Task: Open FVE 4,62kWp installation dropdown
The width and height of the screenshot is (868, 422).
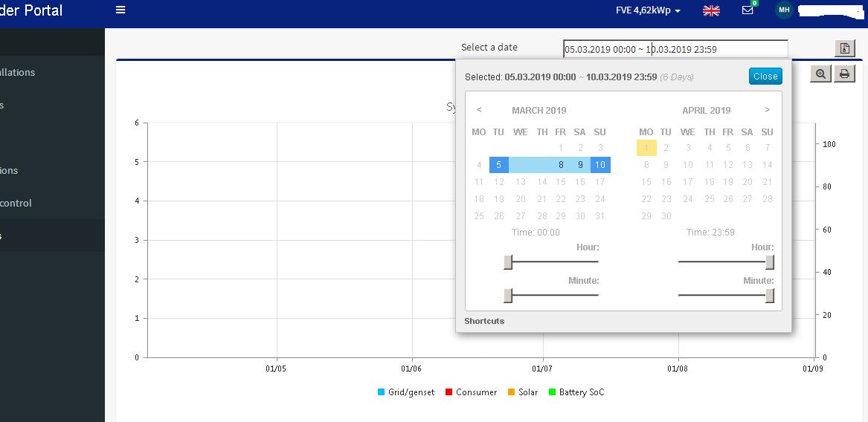Action: 649,10
